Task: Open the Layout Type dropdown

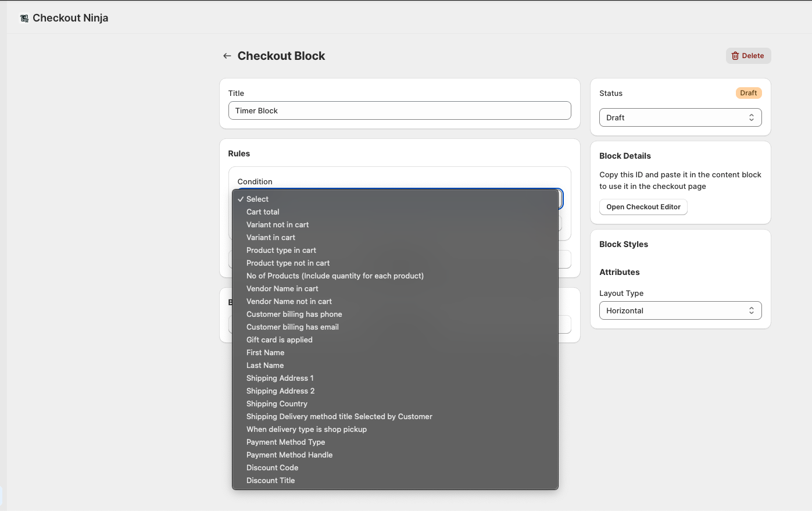Action: click(x=680, y=310)
